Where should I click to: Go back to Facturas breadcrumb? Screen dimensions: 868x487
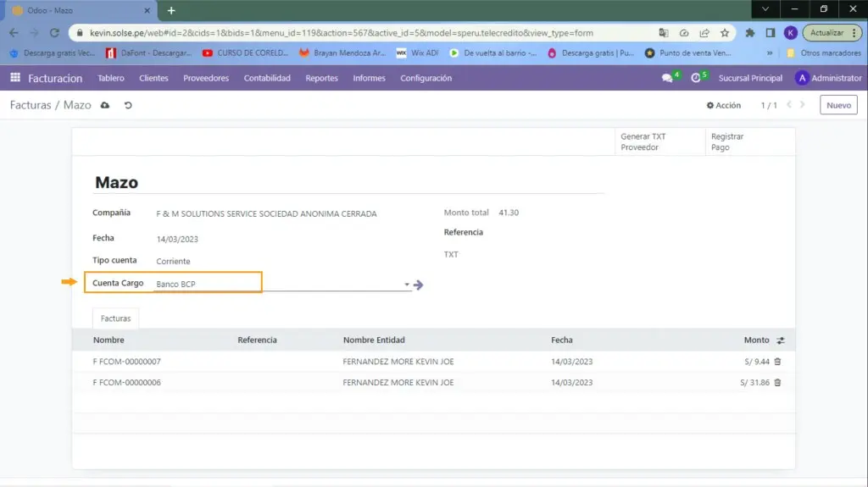(x=31, y=105)
